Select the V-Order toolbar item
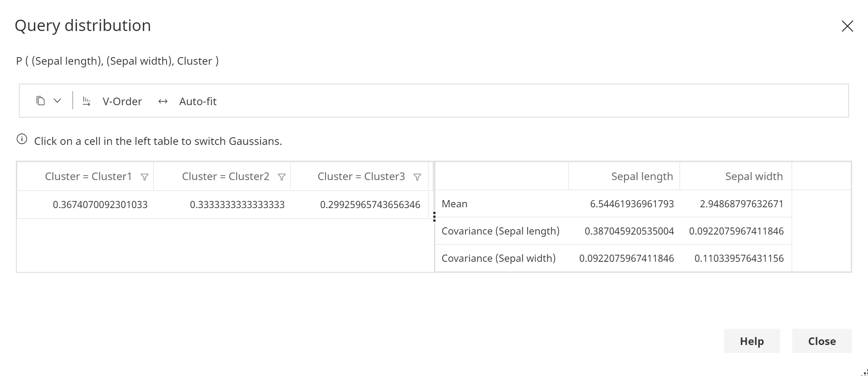Image resolution: width=868 pixels, height=376 pixels. (x=122, y=101)
